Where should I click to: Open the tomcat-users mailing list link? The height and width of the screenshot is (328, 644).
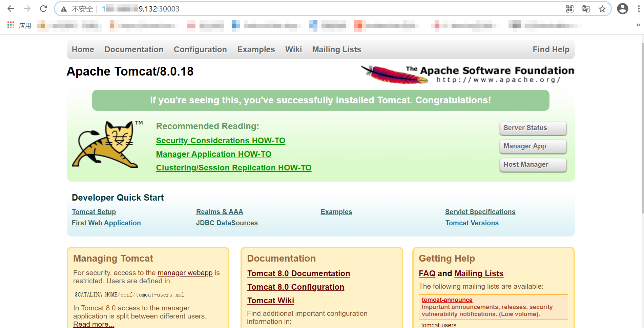pyautogui.click(x=439, y=325)
